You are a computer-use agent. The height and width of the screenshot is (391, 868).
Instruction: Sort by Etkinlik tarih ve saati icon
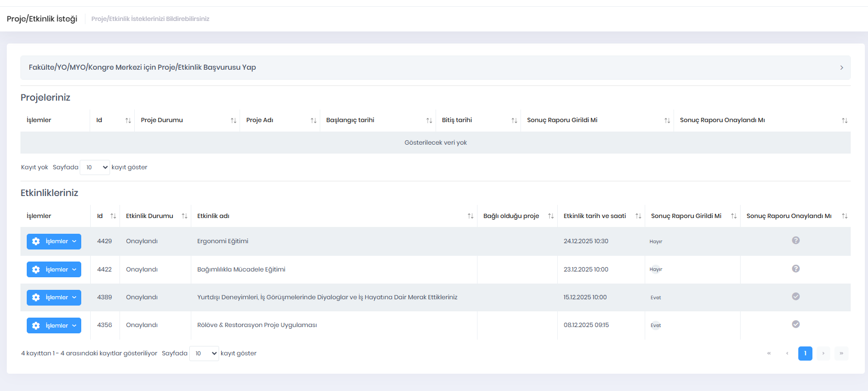pos(638,216)
